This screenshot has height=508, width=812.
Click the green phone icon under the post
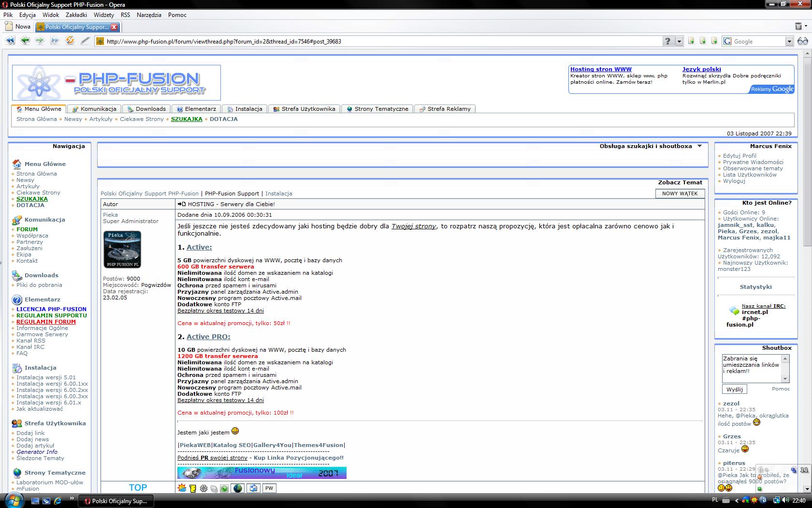(x=224, y=489)
